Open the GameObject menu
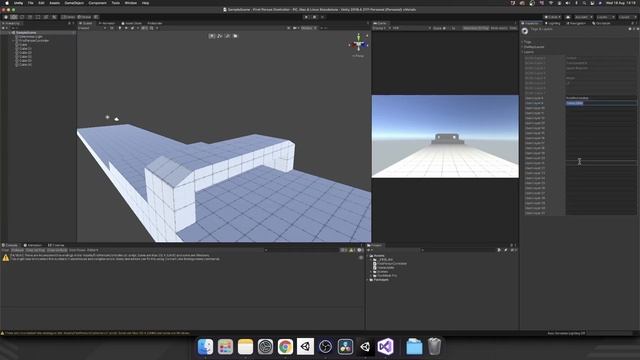Image resolution: width=640 pixels, height=360 pixels. tap(74, 3)
